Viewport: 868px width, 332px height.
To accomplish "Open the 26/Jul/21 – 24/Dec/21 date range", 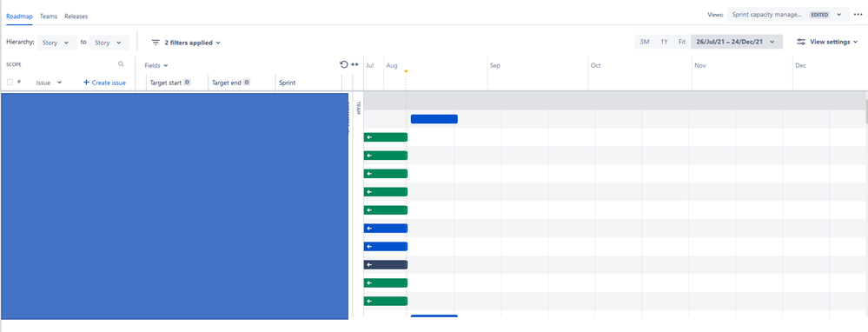I will tap(737, 42).
